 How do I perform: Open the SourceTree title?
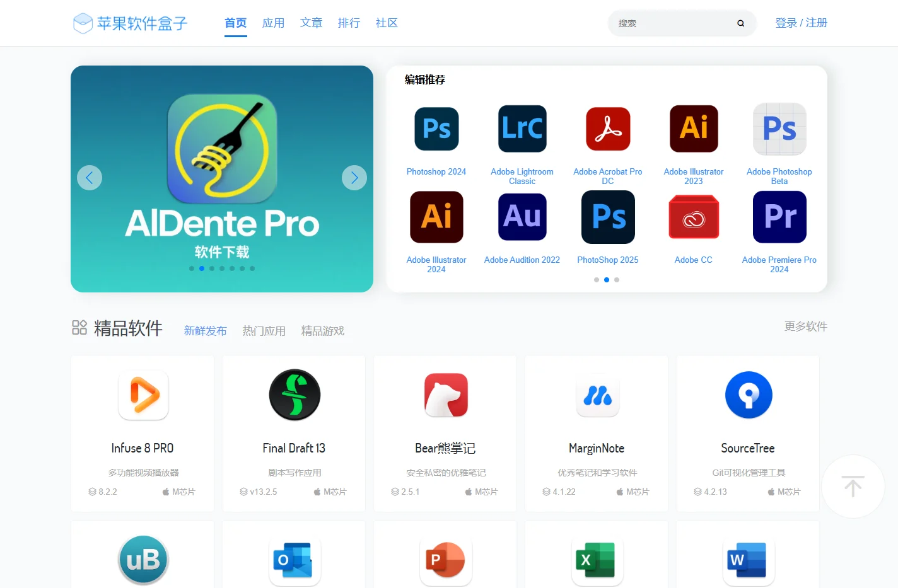(748, 448)
